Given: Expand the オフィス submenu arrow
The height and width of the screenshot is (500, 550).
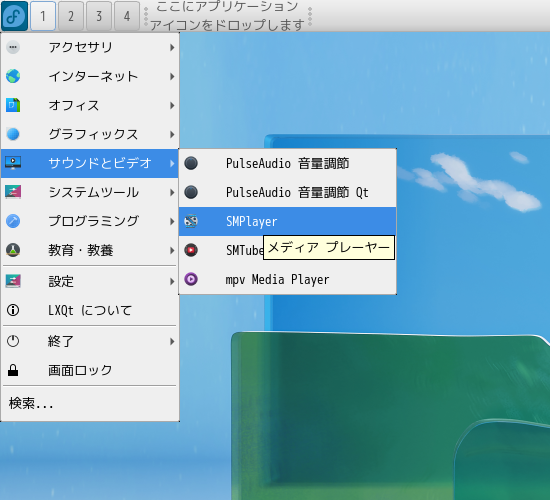Looking at the screenshot, I should (x=172, y=105).
